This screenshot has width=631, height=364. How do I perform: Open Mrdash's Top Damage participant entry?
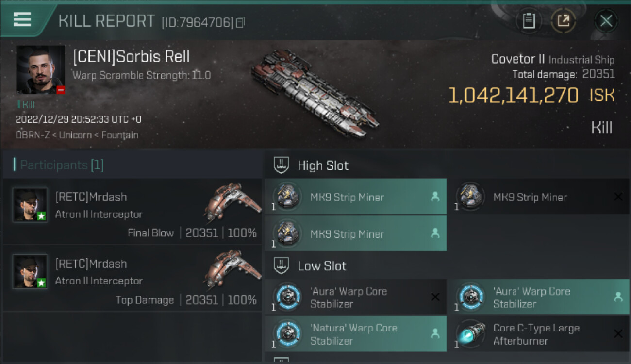click(x=132, y=278)
